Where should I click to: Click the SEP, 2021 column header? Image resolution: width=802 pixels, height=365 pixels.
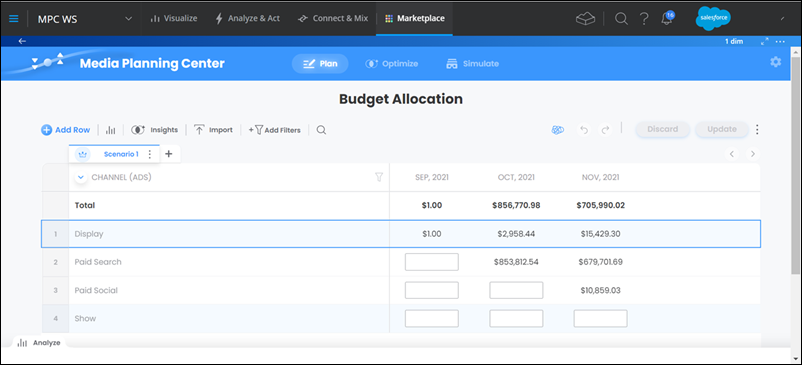point(432,177)
